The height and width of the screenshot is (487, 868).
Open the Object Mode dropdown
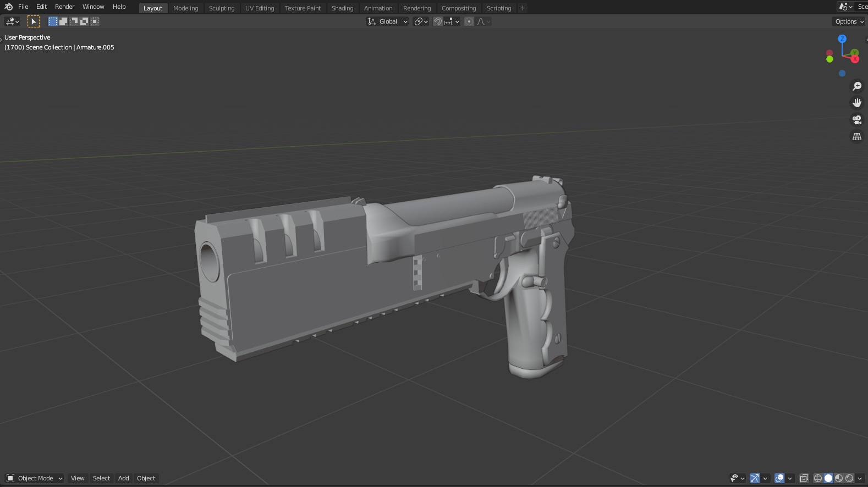pos(35,478)
